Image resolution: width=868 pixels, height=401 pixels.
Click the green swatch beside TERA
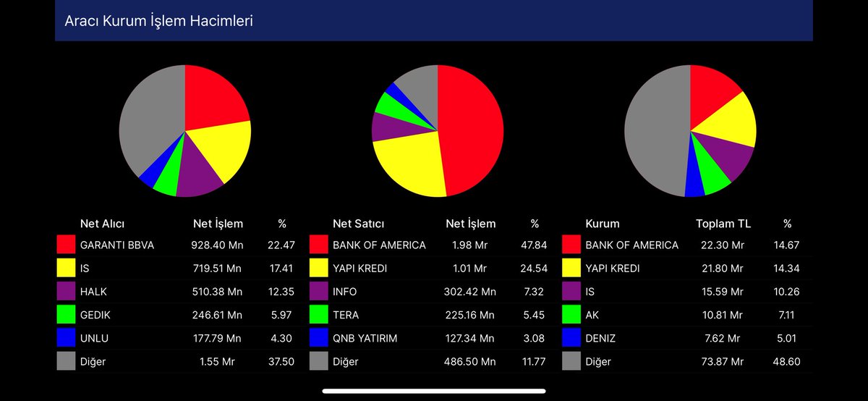coord(318,315)
